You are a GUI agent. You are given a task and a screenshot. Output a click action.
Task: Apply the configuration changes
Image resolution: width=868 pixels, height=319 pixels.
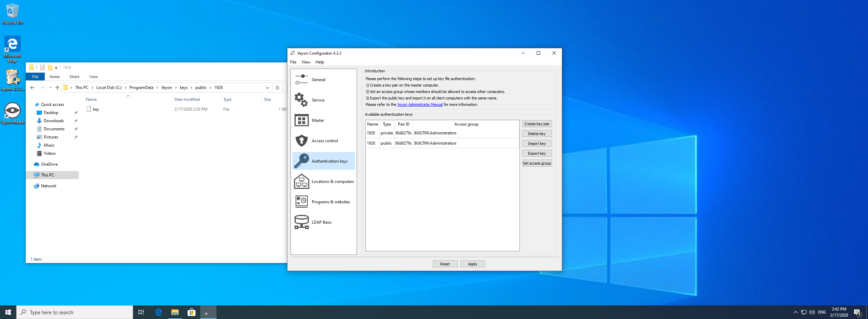[x=473, y=264]
